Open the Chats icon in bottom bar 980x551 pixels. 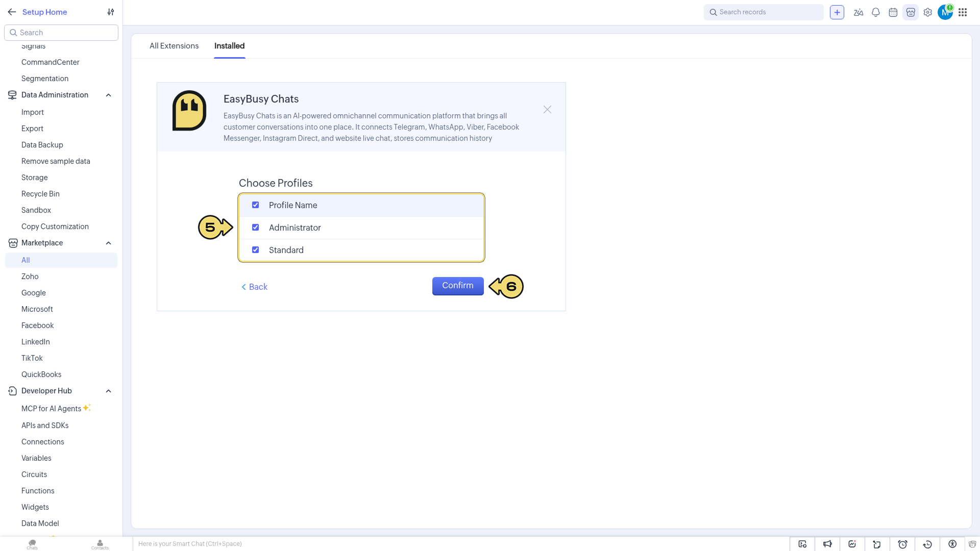(32, 544)
